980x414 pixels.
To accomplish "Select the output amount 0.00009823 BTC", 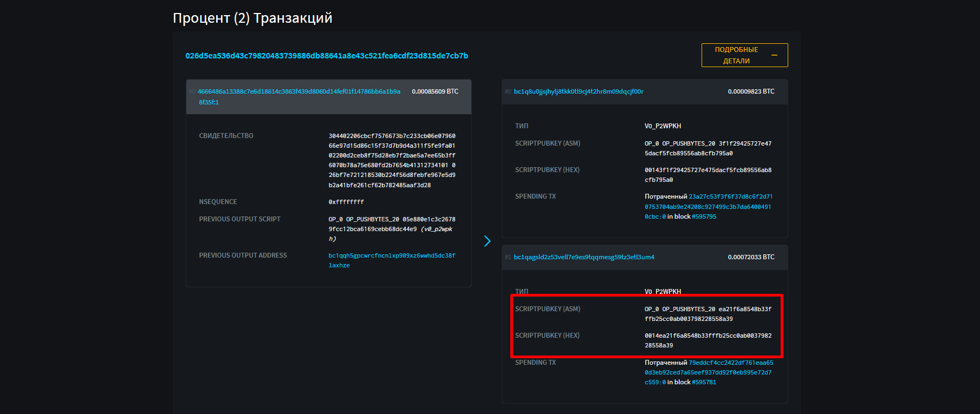I will (x=751, y=91).
